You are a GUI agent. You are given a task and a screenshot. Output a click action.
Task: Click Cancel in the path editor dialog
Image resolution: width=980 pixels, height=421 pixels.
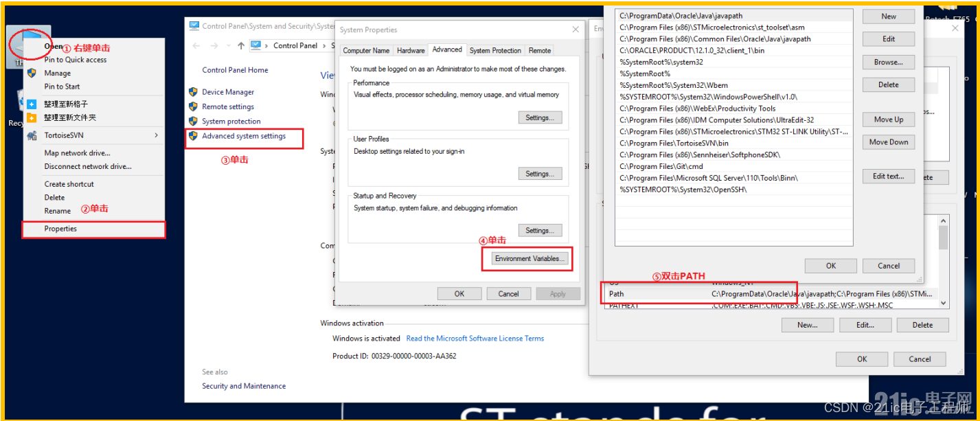point(889,266)
